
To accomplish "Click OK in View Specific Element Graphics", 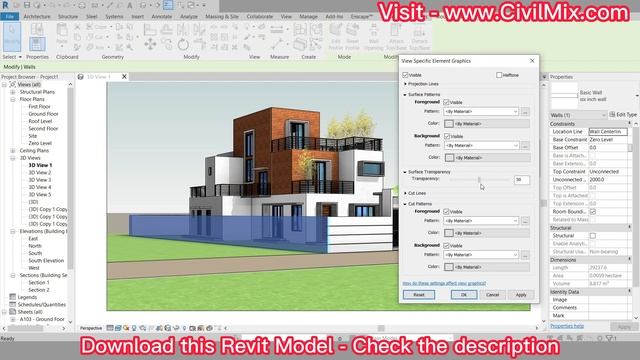I will pyautogui.click(x=464, y=295).
